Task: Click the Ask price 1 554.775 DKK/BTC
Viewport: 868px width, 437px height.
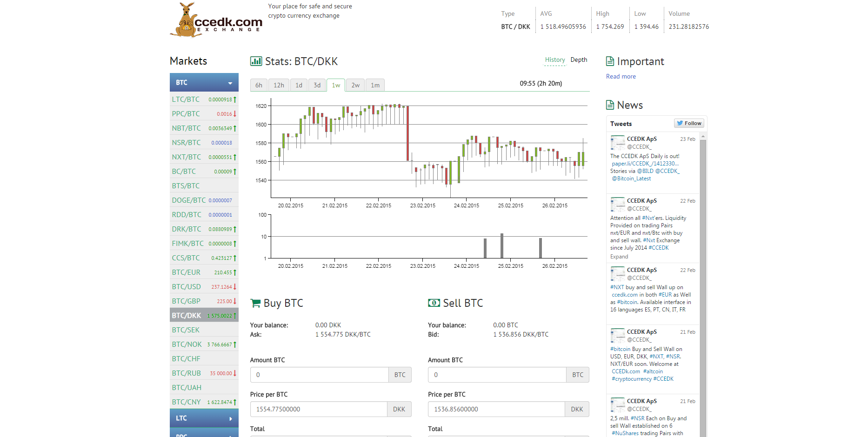Action: click(x=343, y=335)
